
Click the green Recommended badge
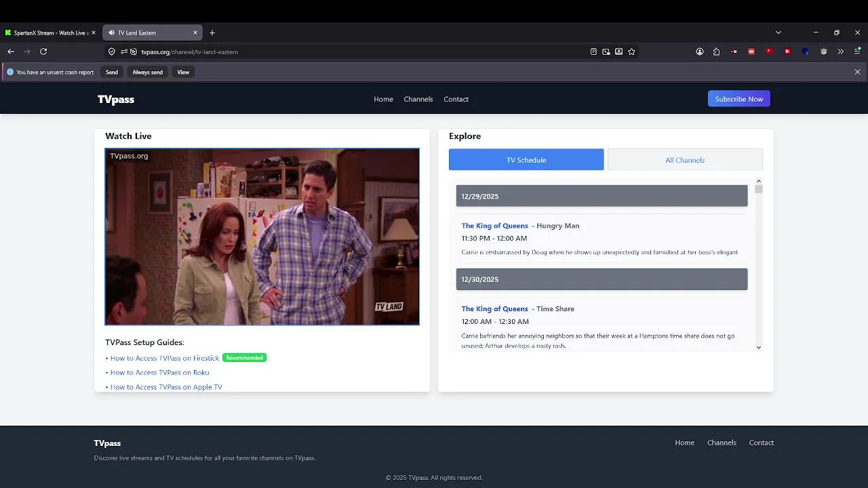pyautogui.click(x=245, y=358)
